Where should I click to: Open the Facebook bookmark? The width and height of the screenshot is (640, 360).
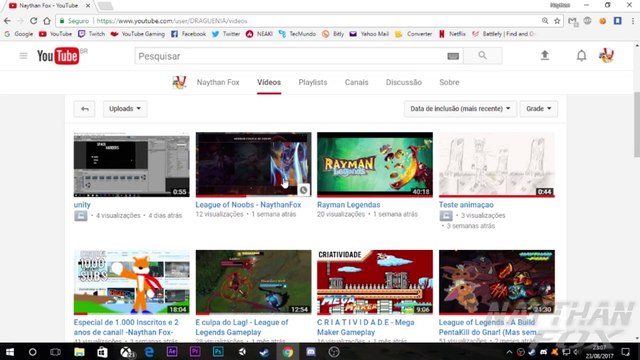(x=188, y=34)
